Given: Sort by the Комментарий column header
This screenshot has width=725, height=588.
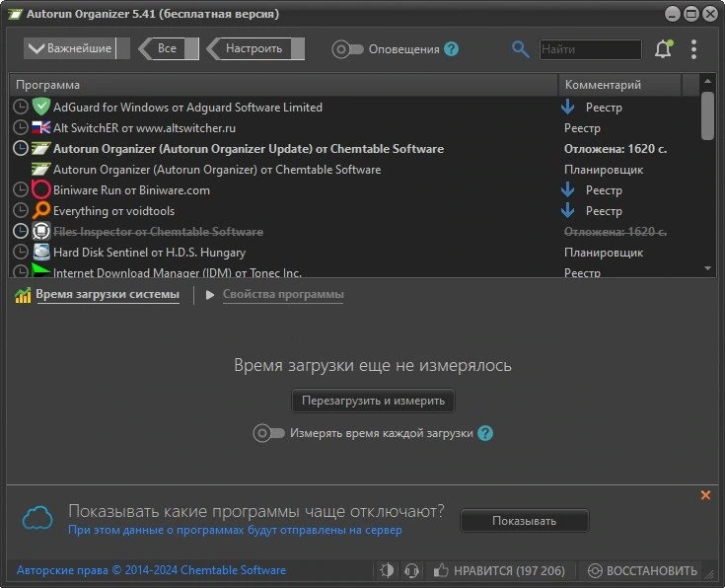Looking at the screenshot, I should [x=619, y=85].
